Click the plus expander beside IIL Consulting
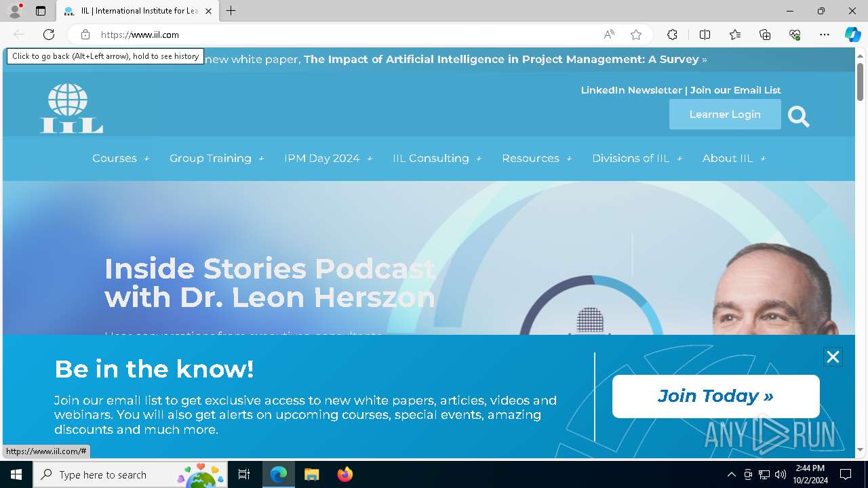 (478, 159)
